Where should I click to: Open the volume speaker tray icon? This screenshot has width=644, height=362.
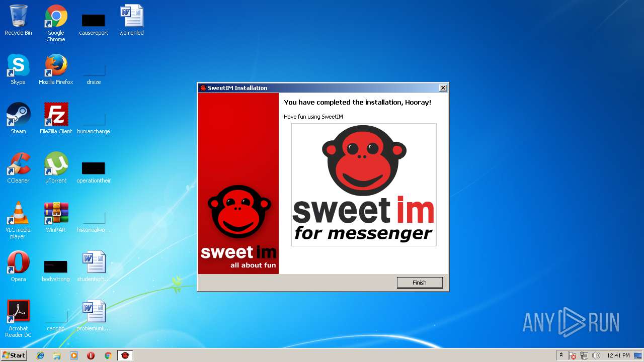pos(596,355)
